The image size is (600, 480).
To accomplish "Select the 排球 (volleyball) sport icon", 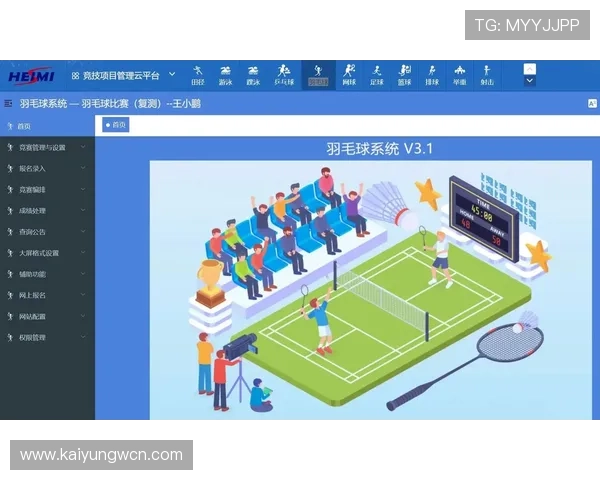I will 432,74.
